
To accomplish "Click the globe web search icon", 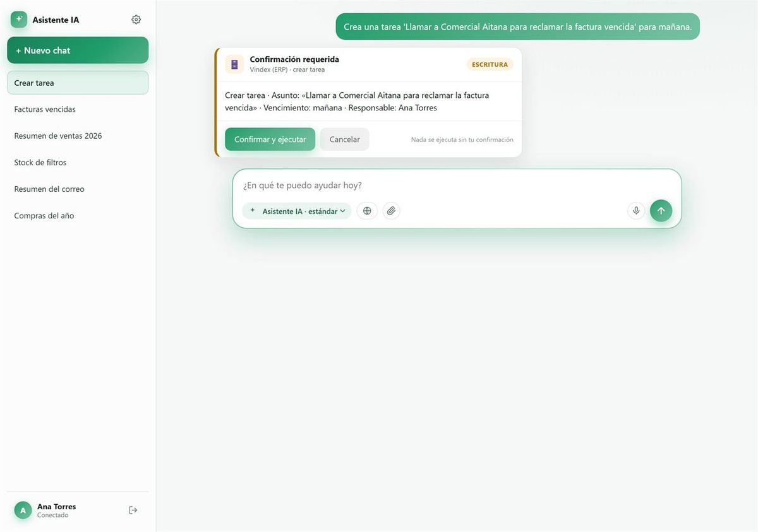I will pos(367,211).
